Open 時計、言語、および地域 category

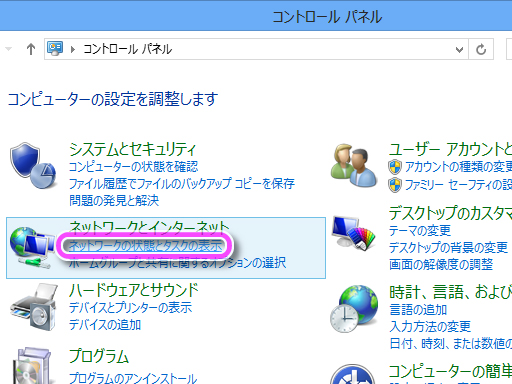(x=450, y=292)
